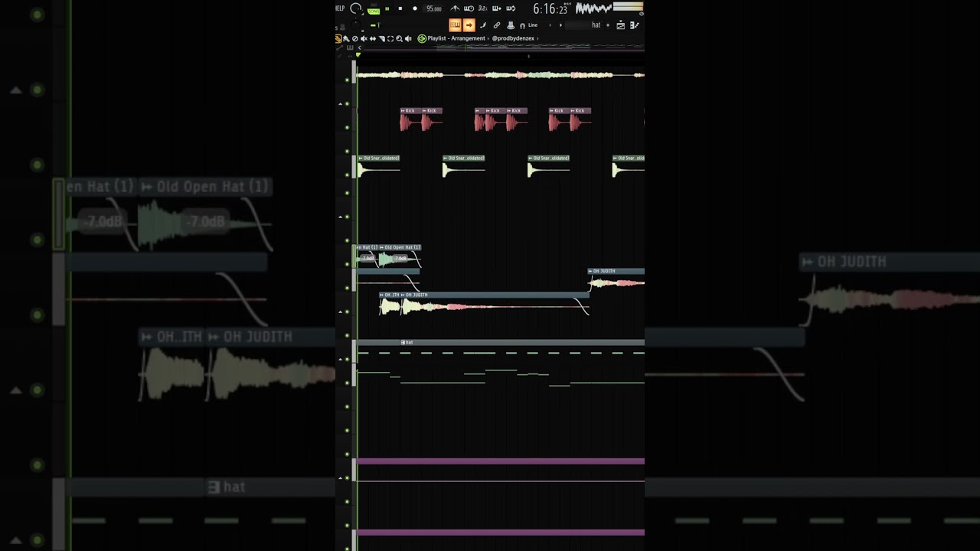The height and width of the screenshot is (551, 980).
Task: Toggle note/clip grouping link icon
Action: click(496, 25)
